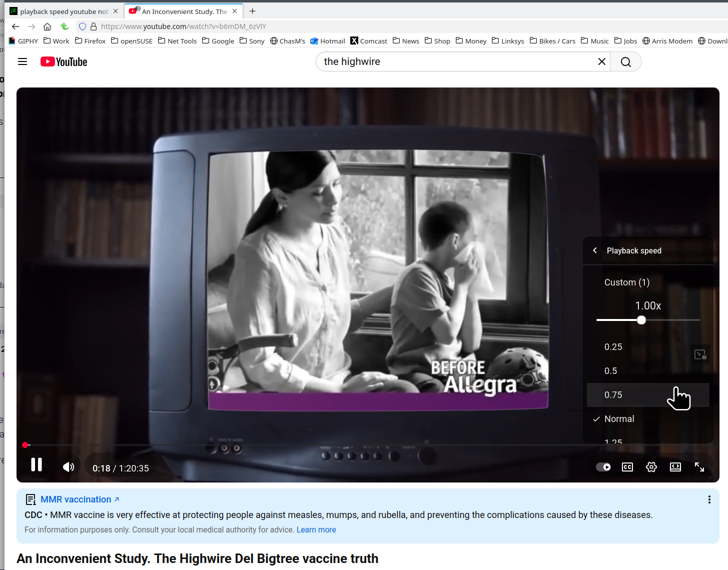This screenshot has height=570, width=728.
Task: Submit search with magnifier button
Action: pyautogui.click(x=626, y=61)
